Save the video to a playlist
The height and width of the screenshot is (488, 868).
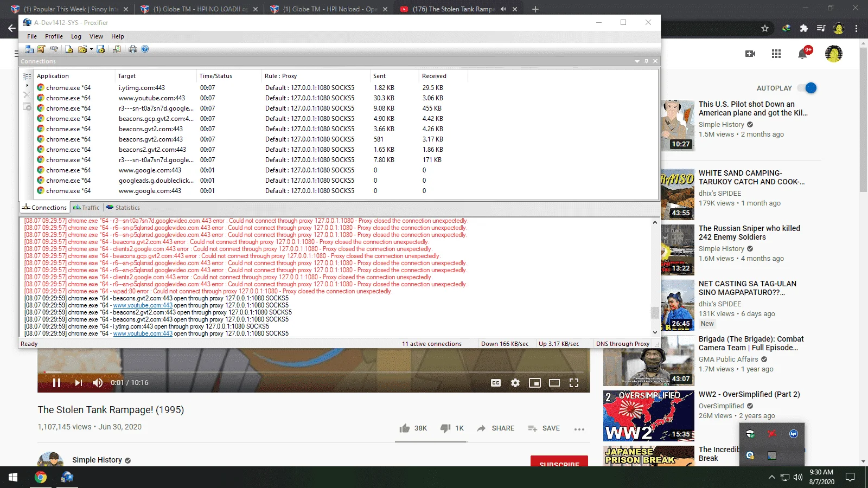(x=544, y=428)
